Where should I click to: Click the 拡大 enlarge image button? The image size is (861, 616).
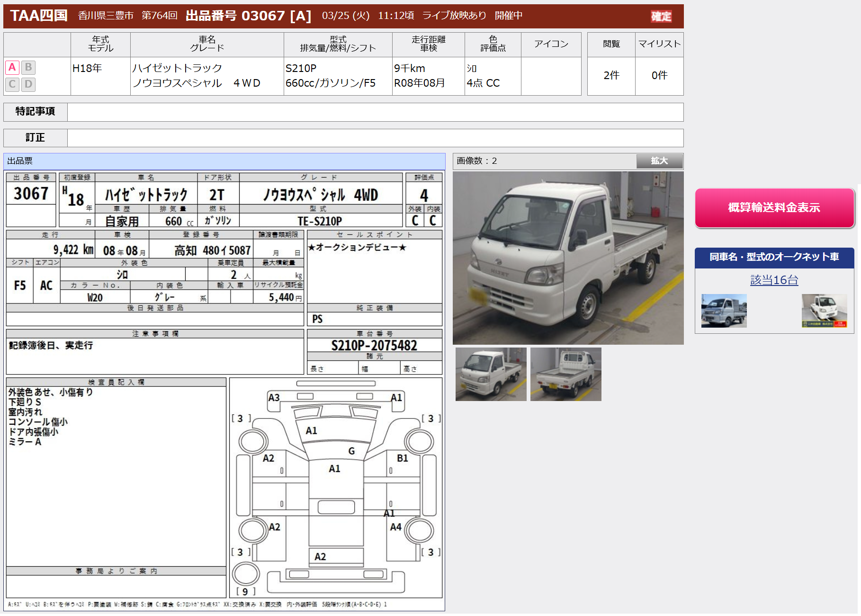click(x=659, y=161)
